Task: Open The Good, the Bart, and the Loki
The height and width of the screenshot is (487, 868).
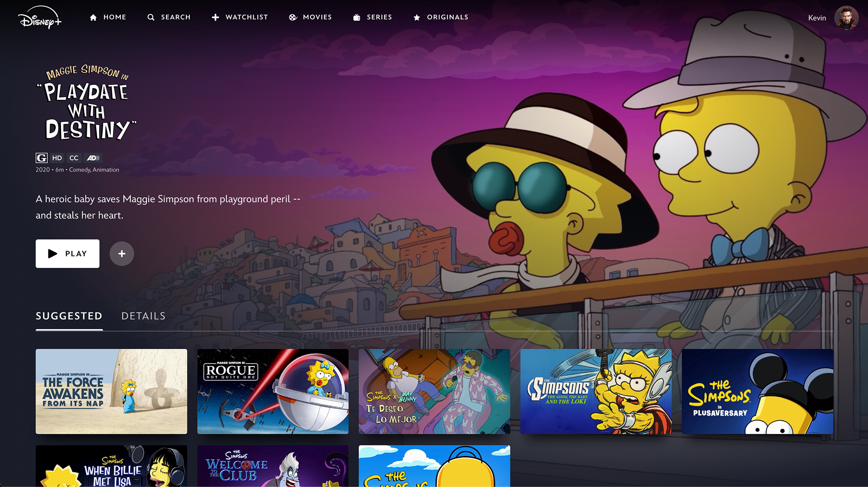Action: (x=596, y=391)
